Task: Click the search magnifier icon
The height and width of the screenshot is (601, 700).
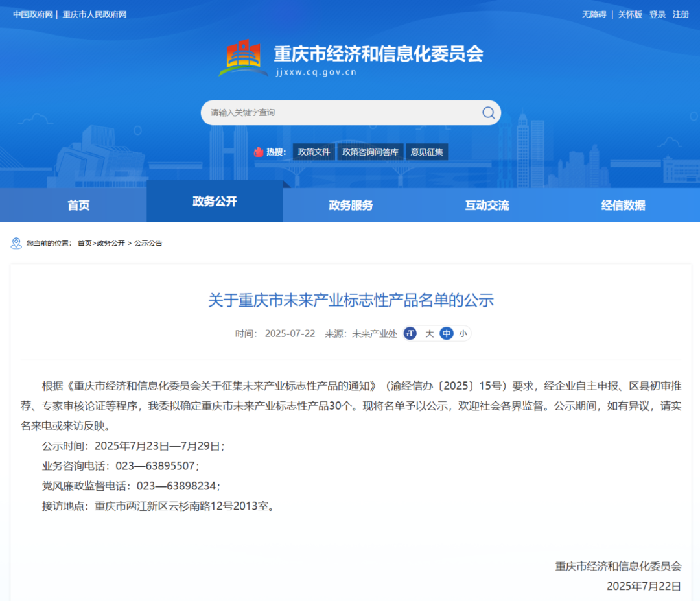Action: coord(488,113)
